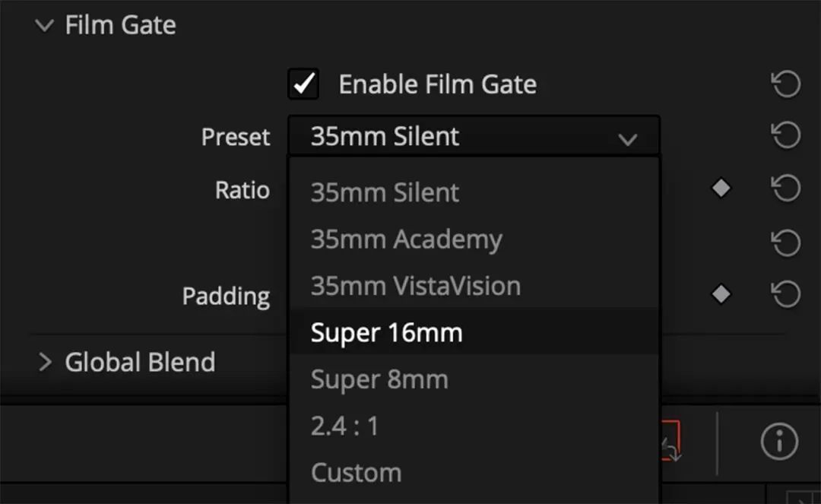This screenshot has height=504, width=821.
Task: Expand the Global Blend section
Action: (46, 362)
